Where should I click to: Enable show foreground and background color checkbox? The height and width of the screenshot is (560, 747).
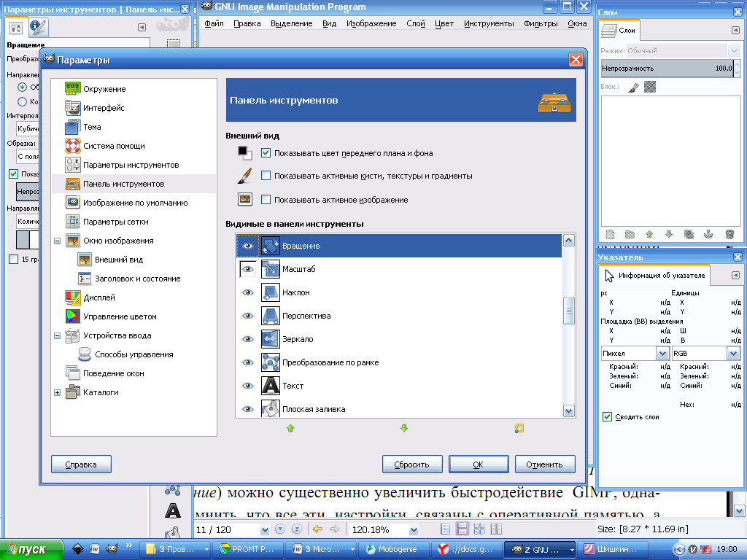point(266,153)
